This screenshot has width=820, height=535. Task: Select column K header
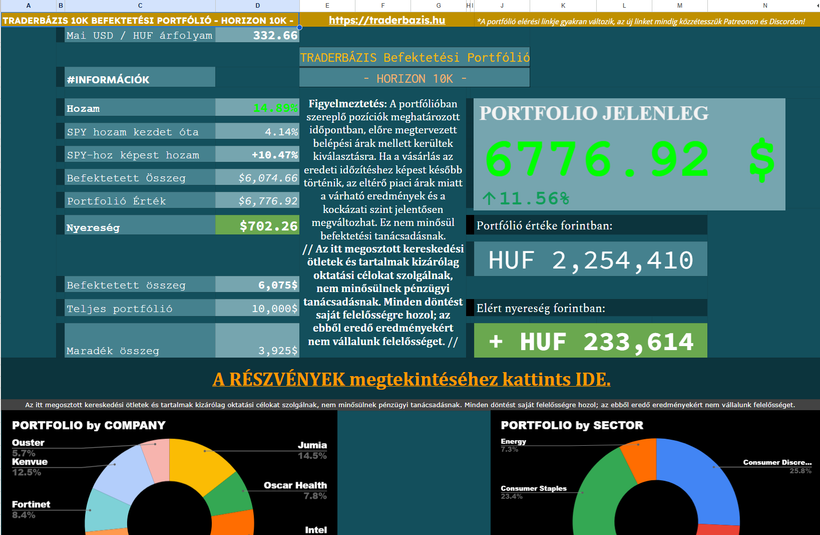(x=563, y=5)
